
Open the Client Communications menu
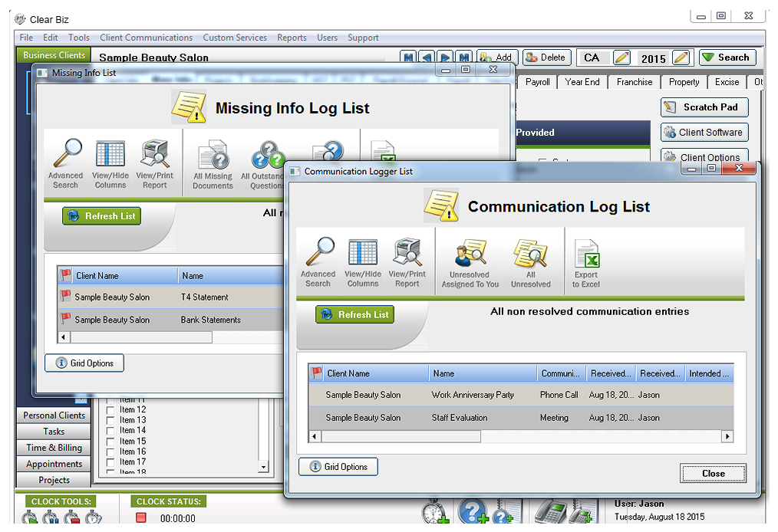point(147,37)
